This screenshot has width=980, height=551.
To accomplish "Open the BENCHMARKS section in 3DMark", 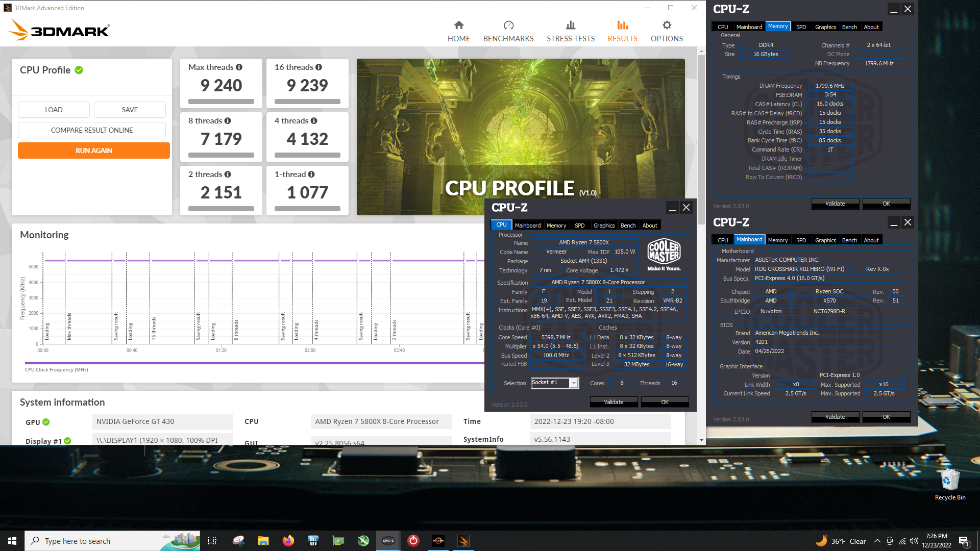I will tap(508, 31).
